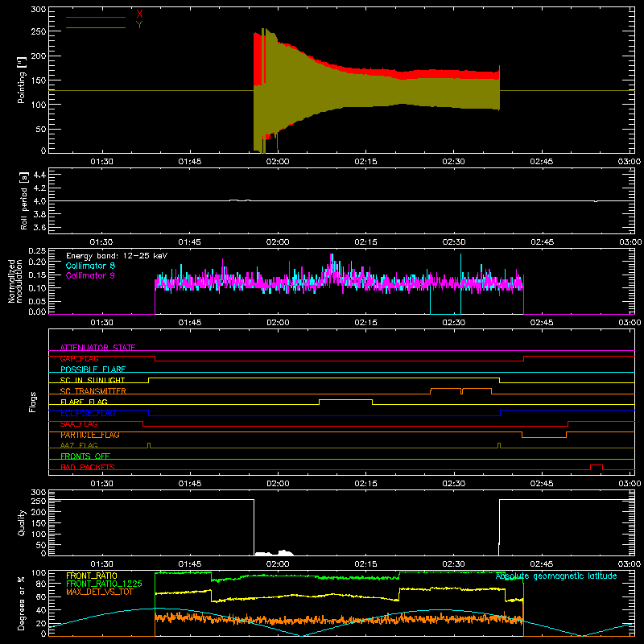Click the '02:45' tick under Roll period plot
Viewport: 644px width, 644px height.
[x=542, y=242]
